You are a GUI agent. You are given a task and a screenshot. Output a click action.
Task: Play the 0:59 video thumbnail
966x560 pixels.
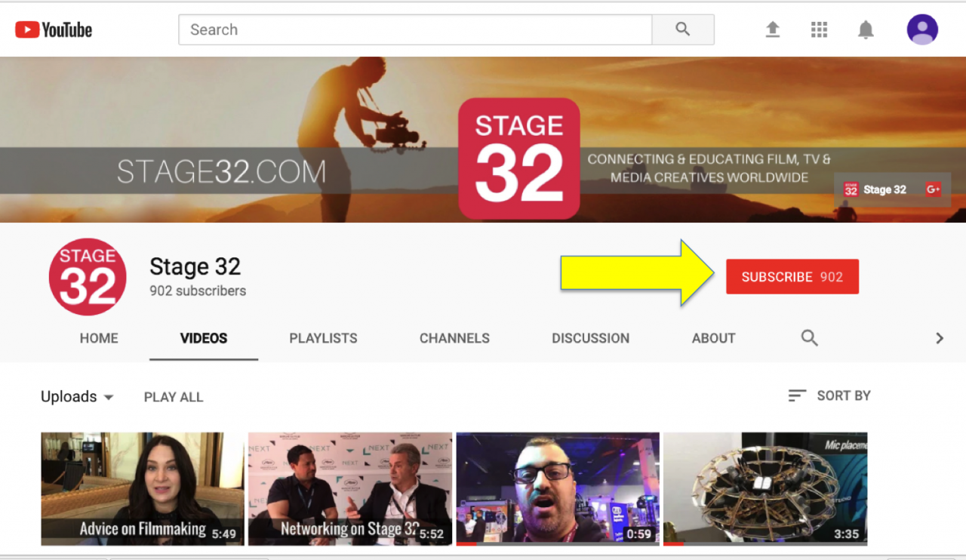pos(558,489)
